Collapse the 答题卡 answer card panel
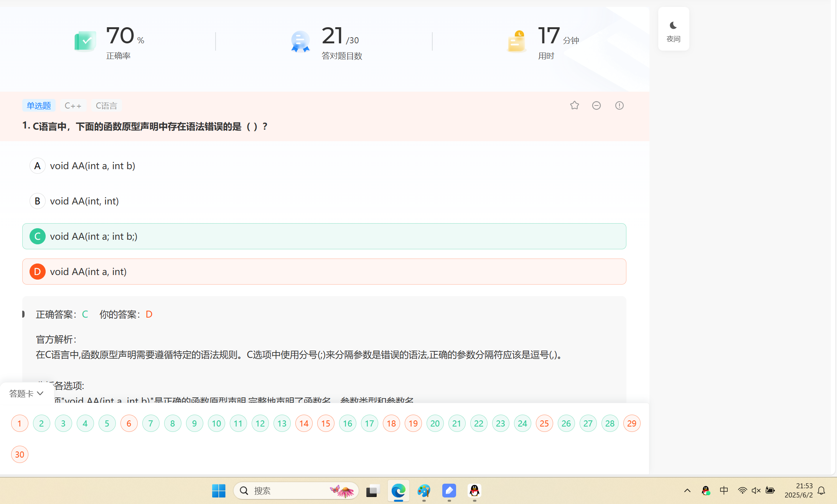The height and width of the screenshot is (504, 837). point(26,394)
